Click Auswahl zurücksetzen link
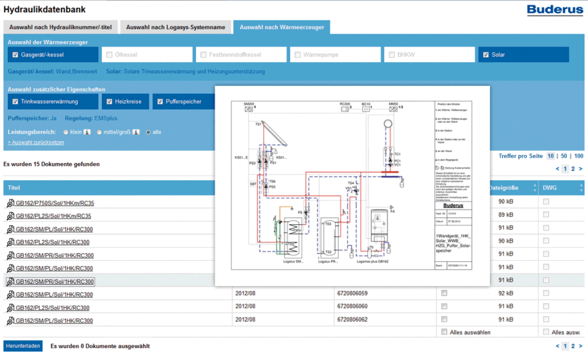The height and width of the screenshot is (364, 588). [x=36, y=143]
